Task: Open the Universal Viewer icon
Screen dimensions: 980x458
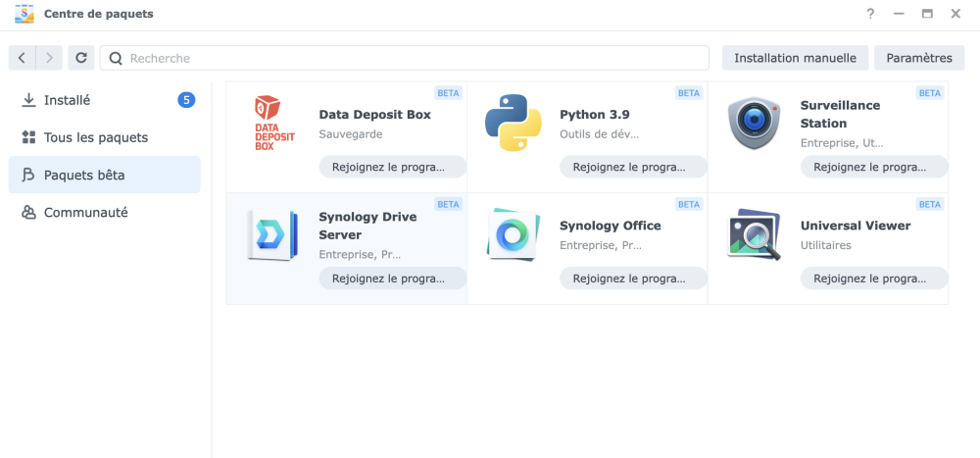Action: point(754,235)
